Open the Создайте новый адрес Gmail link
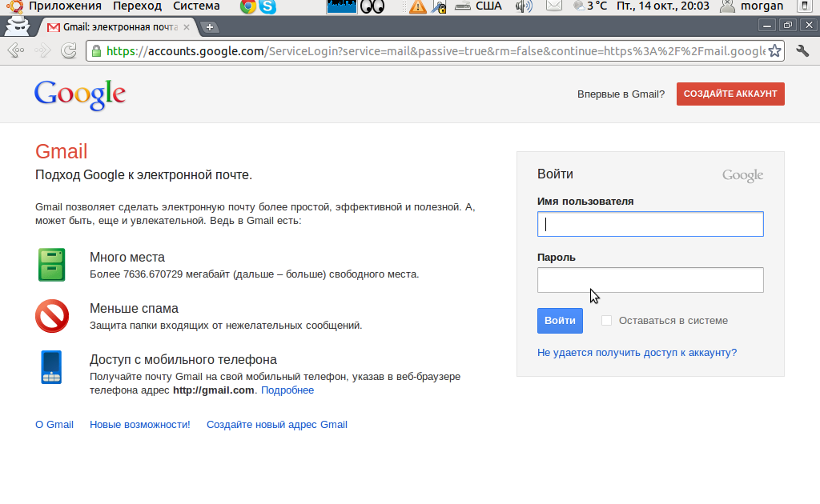The height and width of the screenshot is (504, 820). [276, 425]
